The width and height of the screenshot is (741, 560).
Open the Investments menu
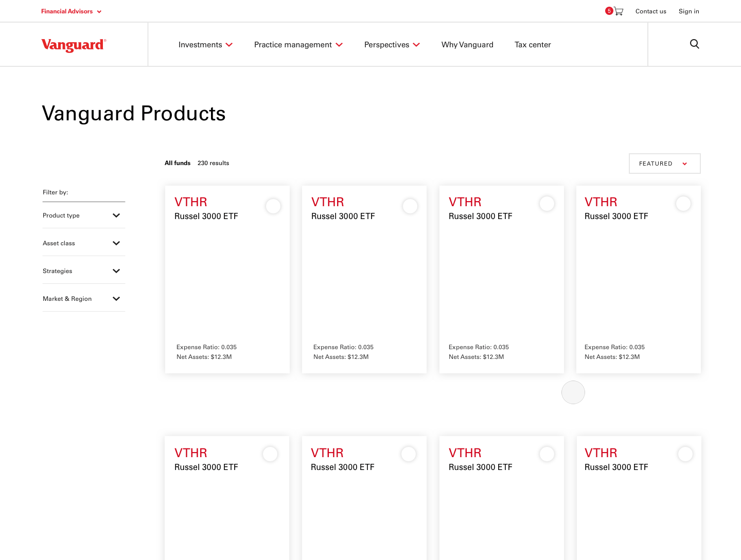click(205, 45)
